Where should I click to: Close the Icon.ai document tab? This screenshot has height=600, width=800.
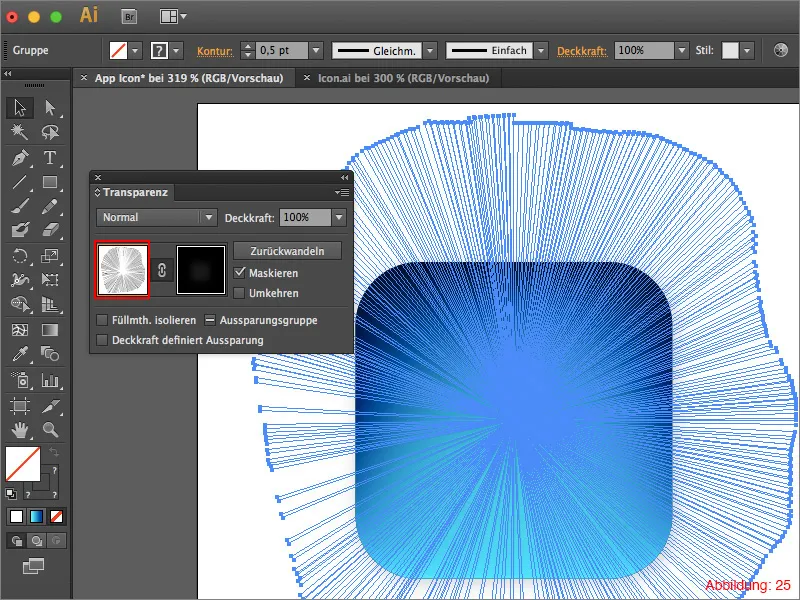(x=307, y=78)
